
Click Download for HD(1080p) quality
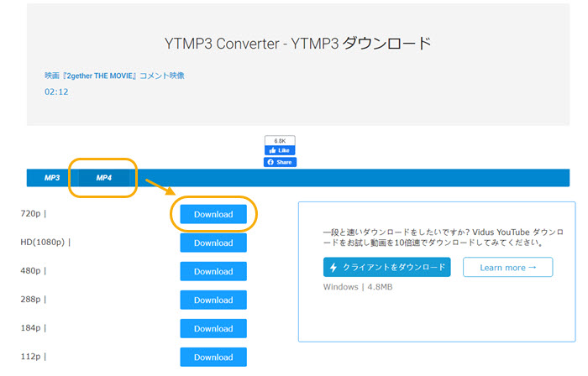pos(213,243)
